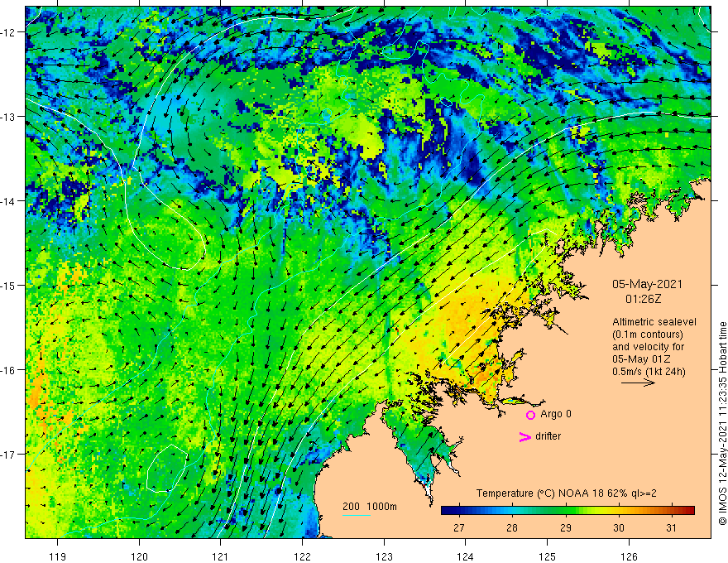Click the latitude axis label -16
728x563 pixels.
8,370
